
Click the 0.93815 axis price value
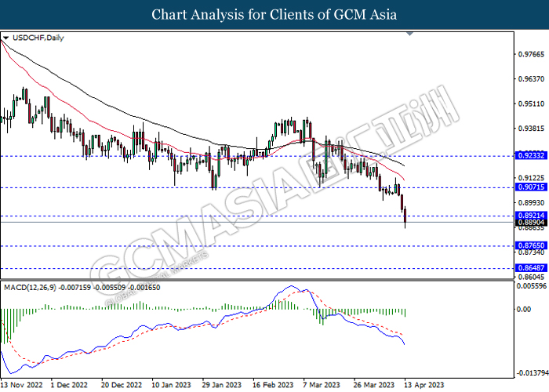click(531, 128)
